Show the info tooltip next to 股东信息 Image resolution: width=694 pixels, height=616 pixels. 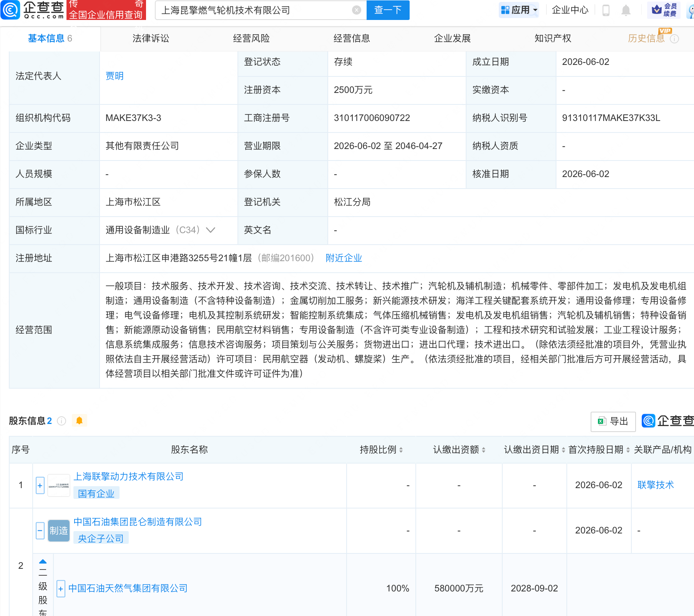(x=61, y=421)
